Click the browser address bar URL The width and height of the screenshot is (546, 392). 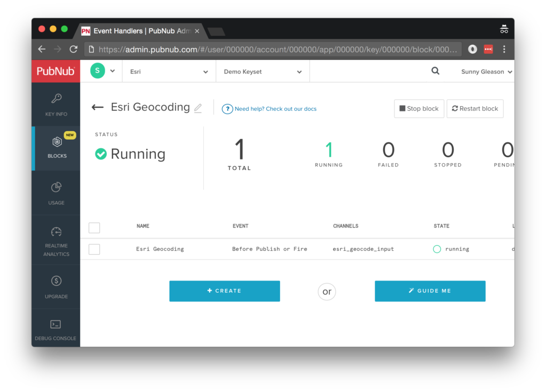pyautogui.click(x=277, y=49)
